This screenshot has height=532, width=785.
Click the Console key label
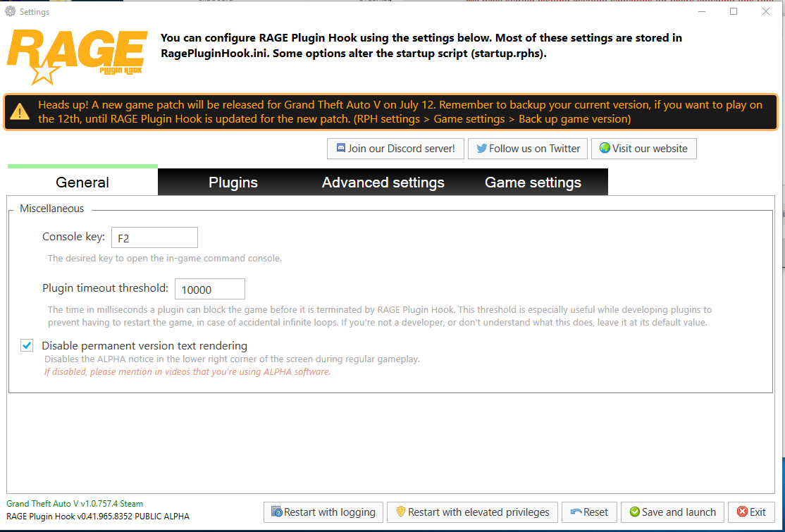[x=73, y=237]
